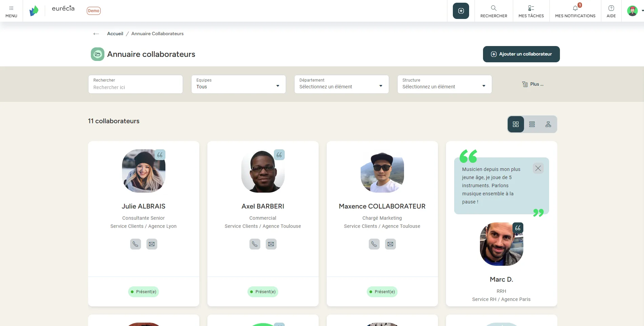Image resolution: width=644 pixels, height=326 pixels.
Task: Call Maxence COLLABORATEUR via phone icon
Action: click(x=374, y=244)
